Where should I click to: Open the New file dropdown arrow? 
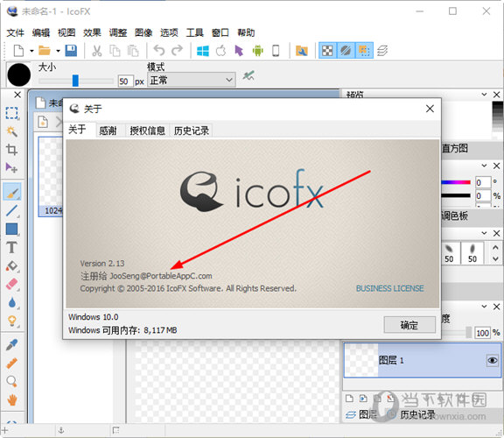[x=31, y=51]
